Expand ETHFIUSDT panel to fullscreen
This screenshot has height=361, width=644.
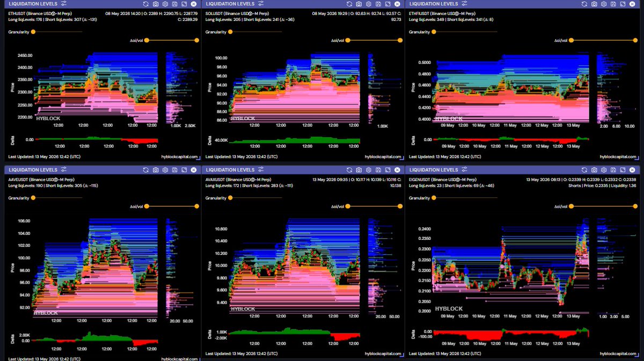623,4
